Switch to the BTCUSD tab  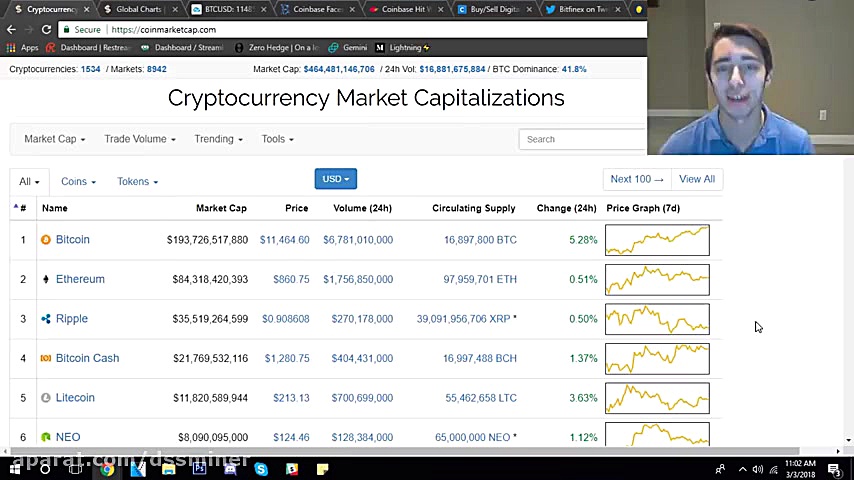pos(229,9)
